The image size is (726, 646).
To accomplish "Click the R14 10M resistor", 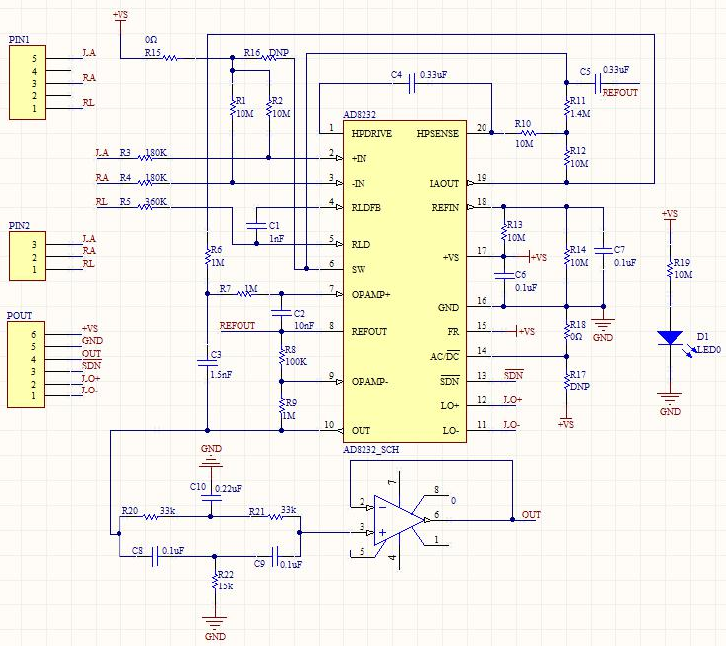I will [566, 256].
